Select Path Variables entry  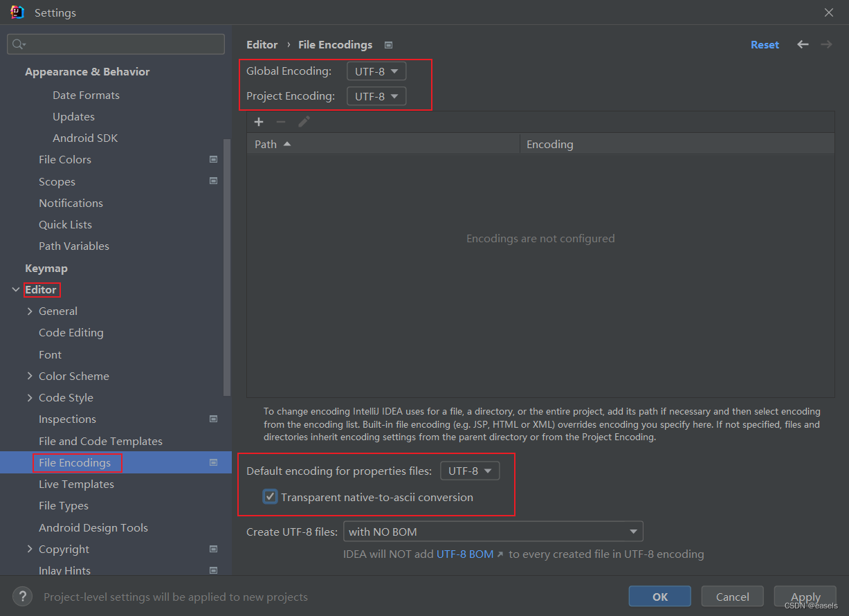pyautogui.click(x=74, y=246)
